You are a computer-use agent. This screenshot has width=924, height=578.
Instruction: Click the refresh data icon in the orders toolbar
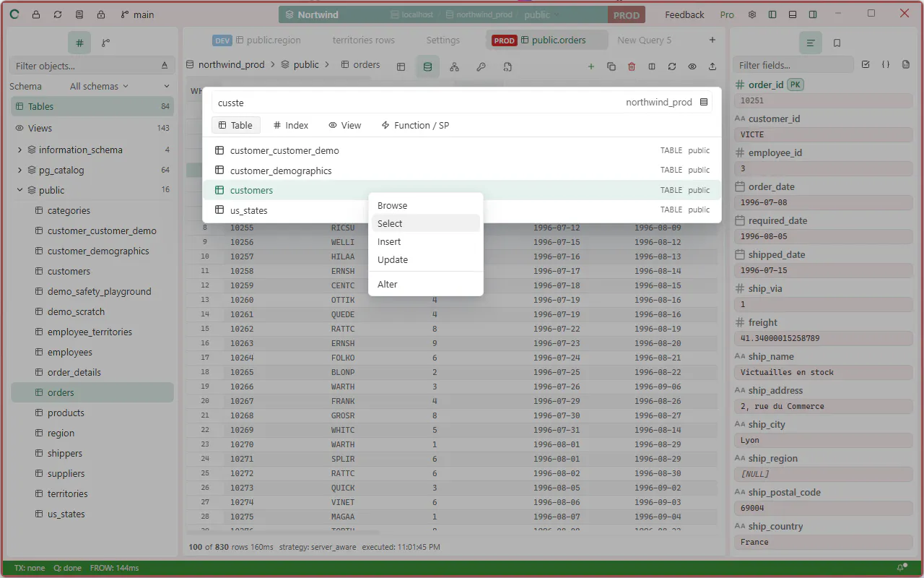pos(672,66)
